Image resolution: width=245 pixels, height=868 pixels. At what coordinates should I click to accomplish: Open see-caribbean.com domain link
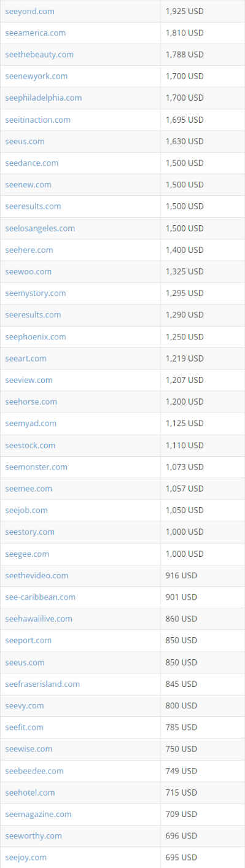tap(41, 597)
